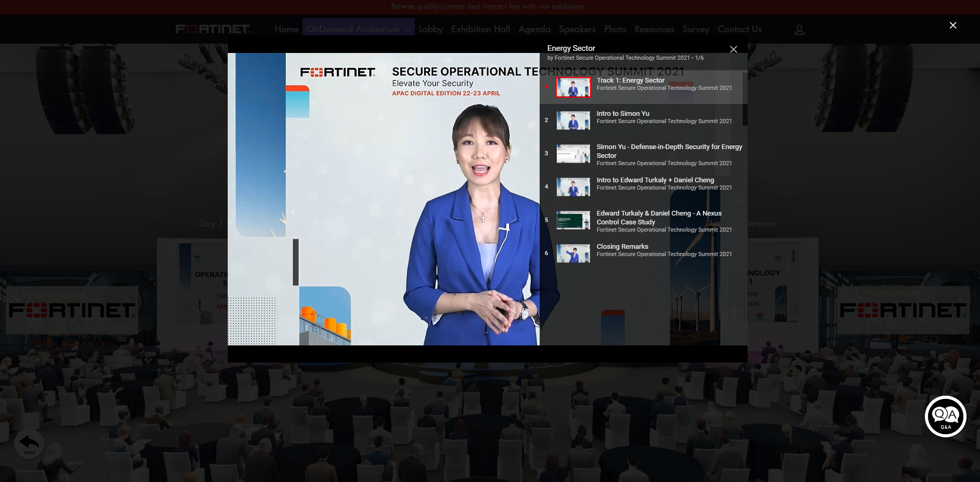
Task: Click the playlist author line showing 1/6
Action: point(625,58)
